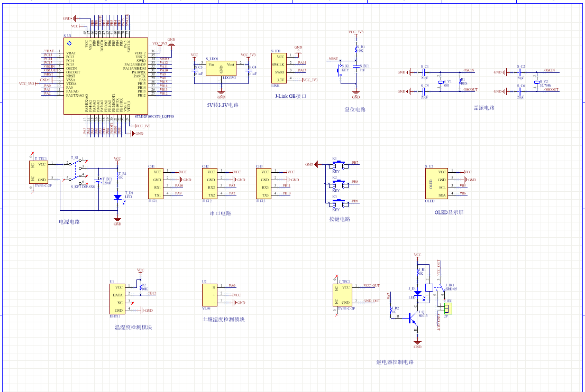The height and width of the screenshot is (392, 585).
Task: Click the S_Y1 8M crystal symbol
Action: [440, 82]
